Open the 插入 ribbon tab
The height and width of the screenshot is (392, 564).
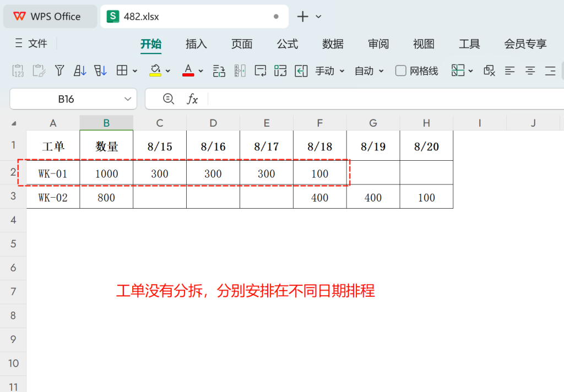point(196,44)
